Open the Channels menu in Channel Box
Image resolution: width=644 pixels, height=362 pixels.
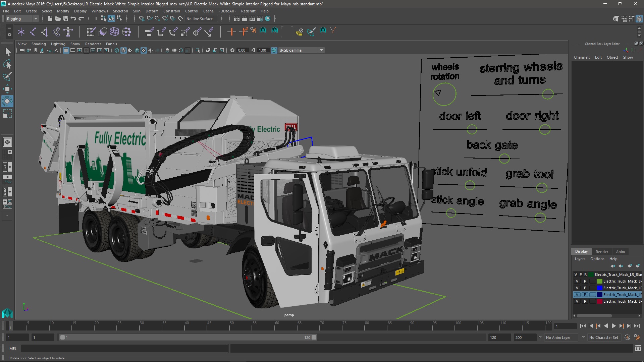(582, 57)
